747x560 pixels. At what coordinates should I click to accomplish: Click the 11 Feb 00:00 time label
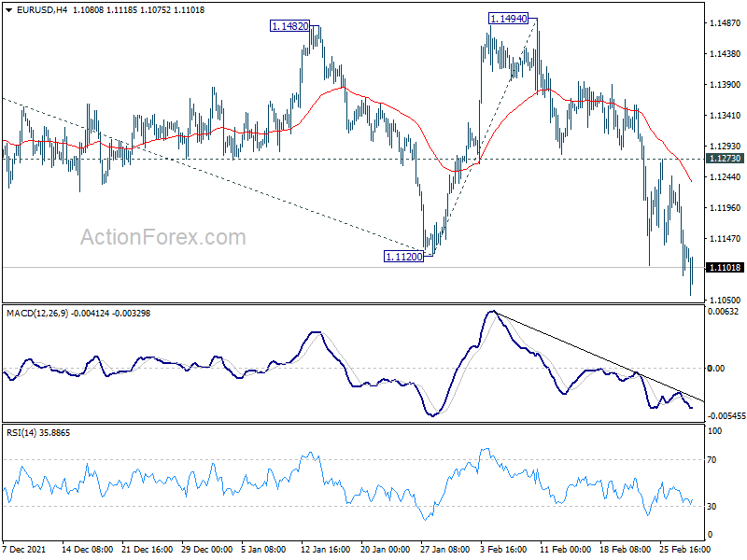pyautogui.click(x=566, y=549)
